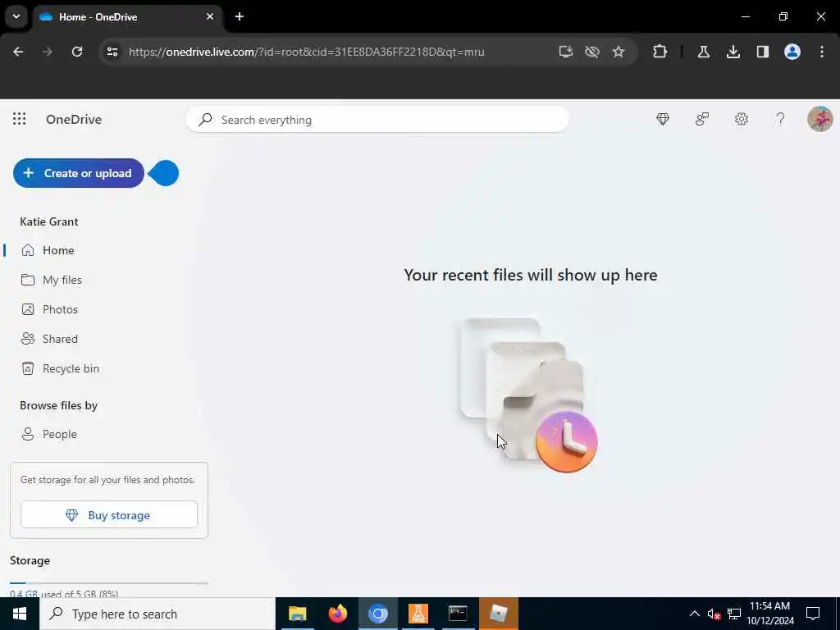Browse files by People
Viewport: 840px width, 630px height.
click(49, 434)
